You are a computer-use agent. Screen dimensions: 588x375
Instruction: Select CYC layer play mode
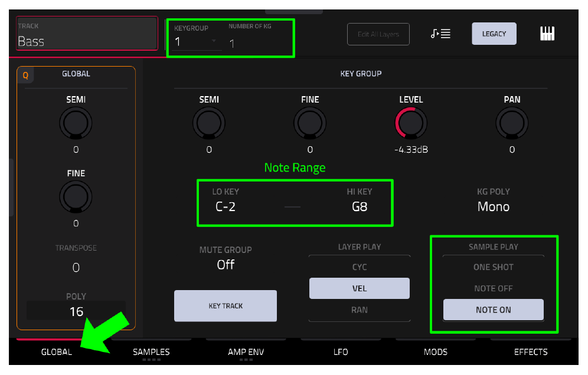360,267
